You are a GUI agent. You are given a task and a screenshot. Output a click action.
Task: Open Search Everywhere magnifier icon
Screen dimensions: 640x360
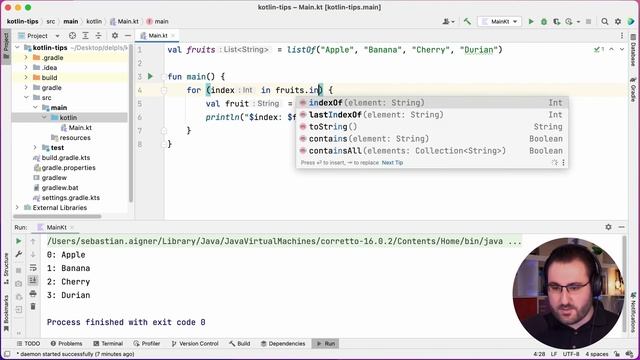coord(604,22)
